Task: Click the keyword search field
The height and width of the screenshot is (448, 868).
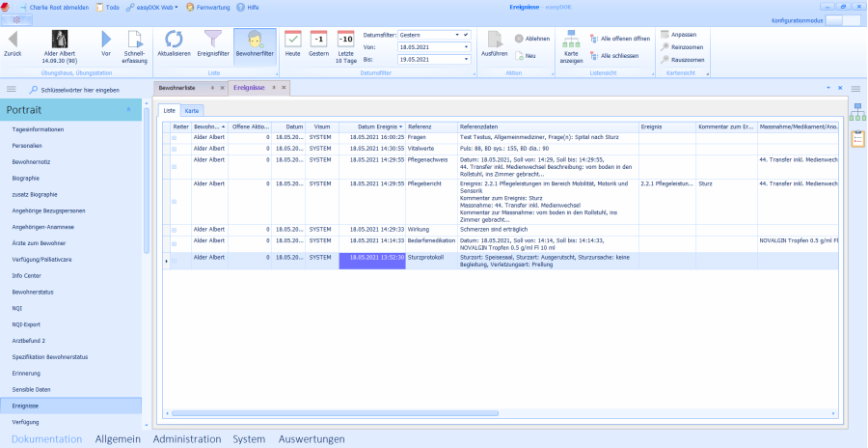Action: 87,90
